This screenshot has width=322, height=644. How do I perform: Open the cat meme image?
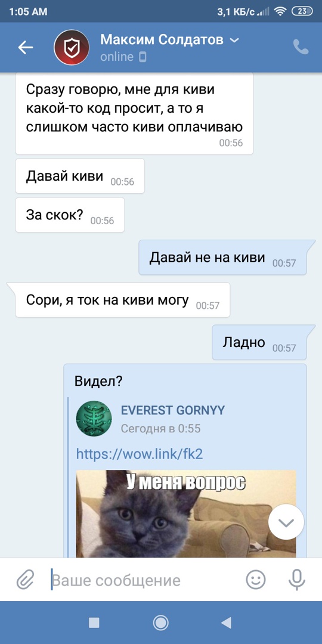pos(186,514)
